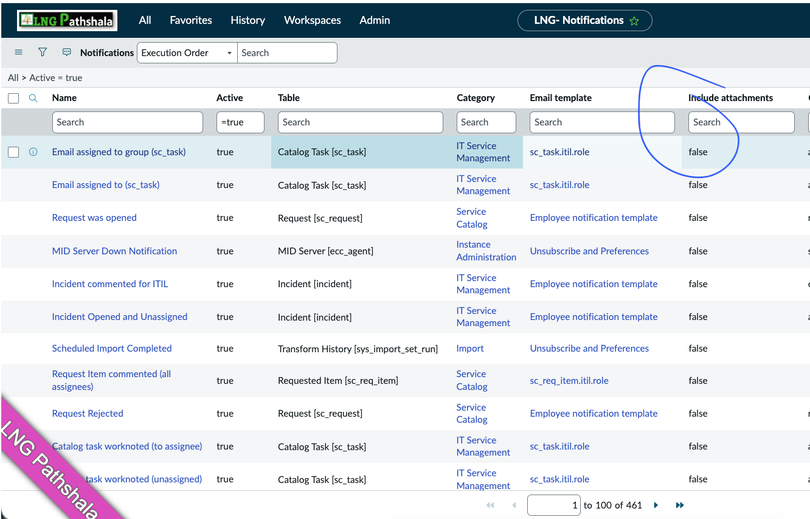Open Employee notification template for Request was opened
The image size is (810, 519).
[593, 218]
